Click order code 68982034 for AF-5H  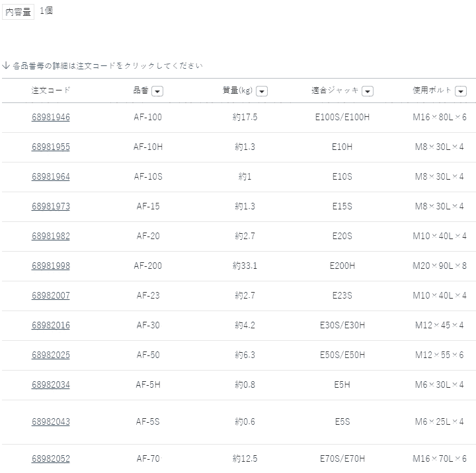(50, 384)
